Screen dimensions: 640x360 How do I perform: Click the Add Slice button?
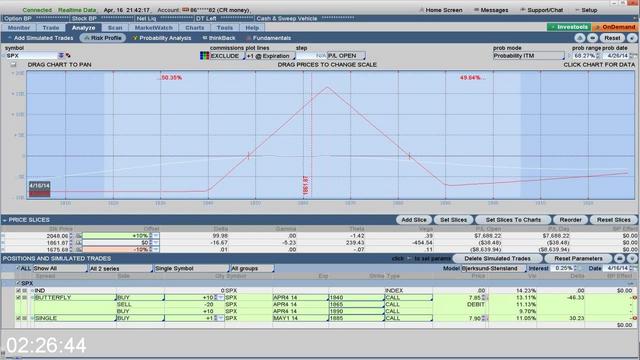point(413,220)
